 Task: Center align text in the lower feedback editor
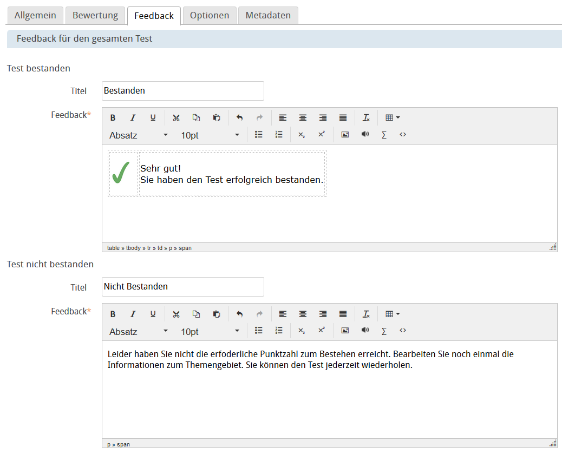pos(303,314)
